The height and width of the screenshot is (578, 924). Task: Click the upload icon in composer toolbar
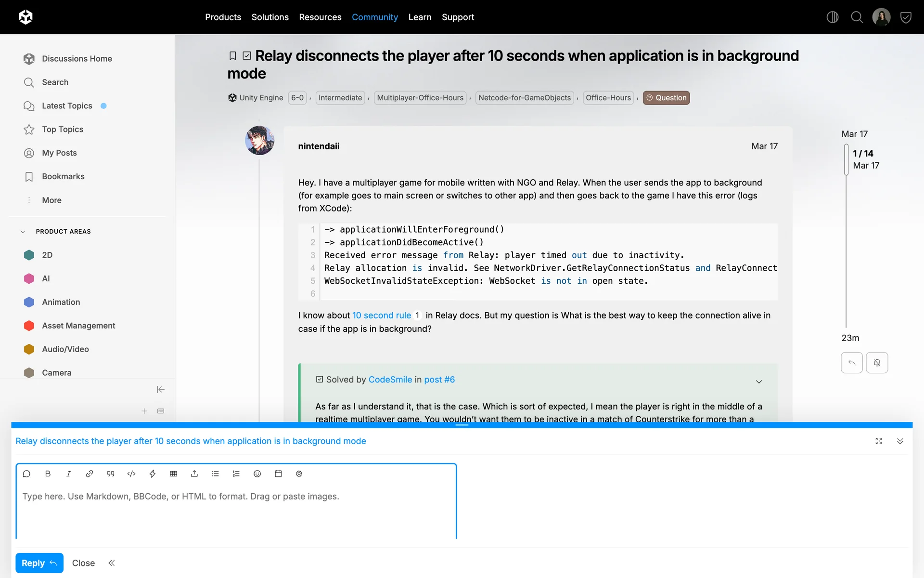194,474
